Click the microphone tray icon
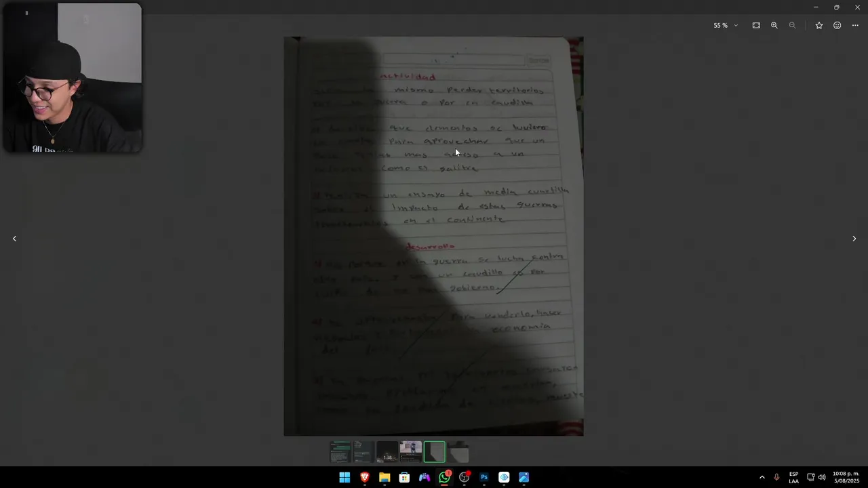 coord(776,477)
